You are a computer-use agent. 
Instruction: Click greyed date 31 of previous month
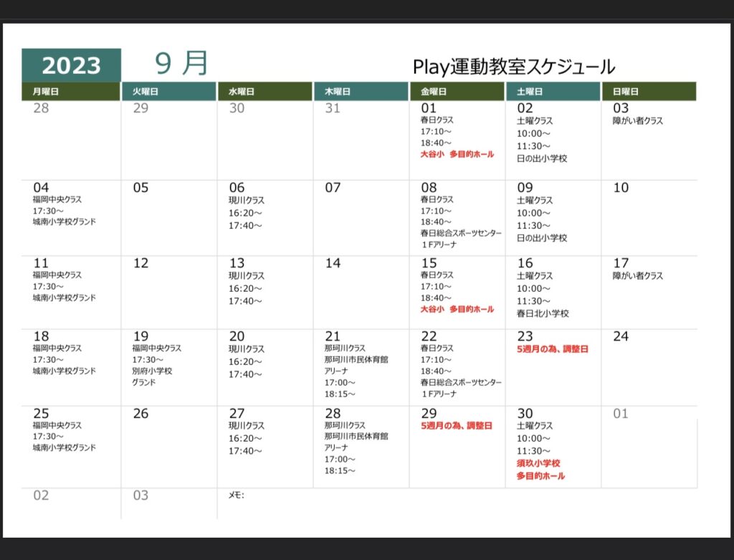click(333, 108)
